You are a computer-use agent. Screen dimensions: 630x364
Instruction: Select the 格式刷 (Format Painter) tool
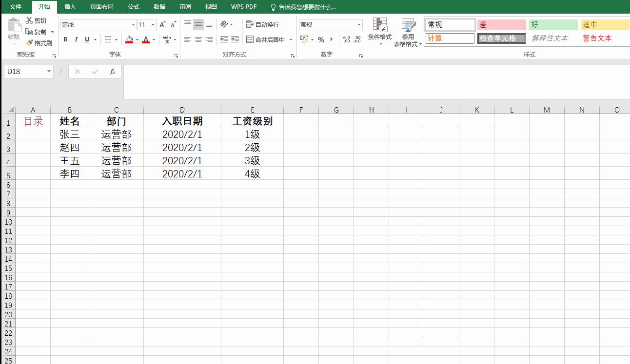pyautogui.click(x=39, y=43)
